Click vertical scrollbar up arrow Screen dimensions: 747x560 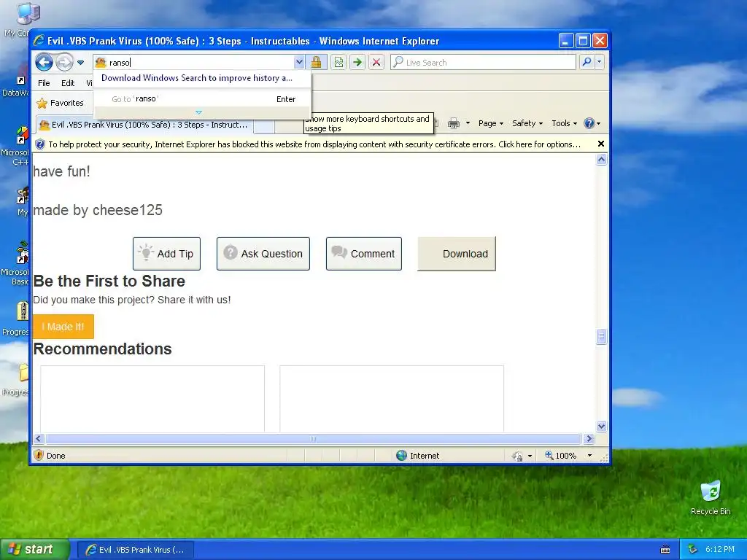(x=601, y=160)
